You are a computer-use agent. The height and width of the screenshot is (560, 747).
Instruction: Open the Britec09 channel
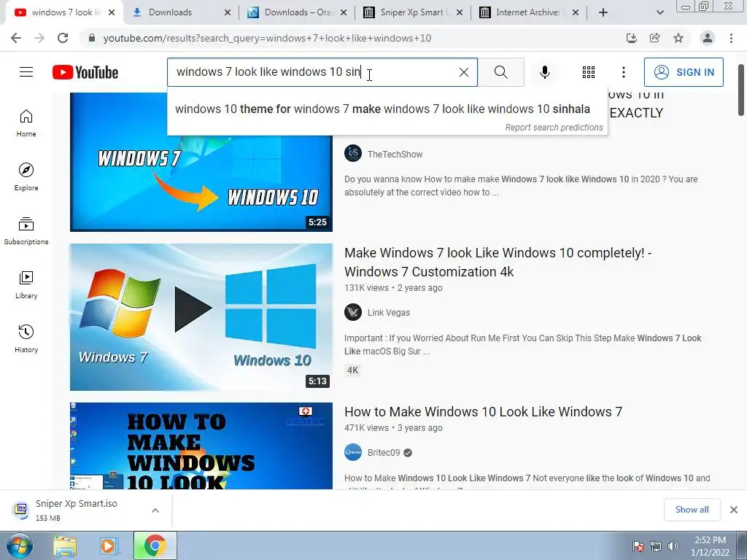click(x=384, y=453)
